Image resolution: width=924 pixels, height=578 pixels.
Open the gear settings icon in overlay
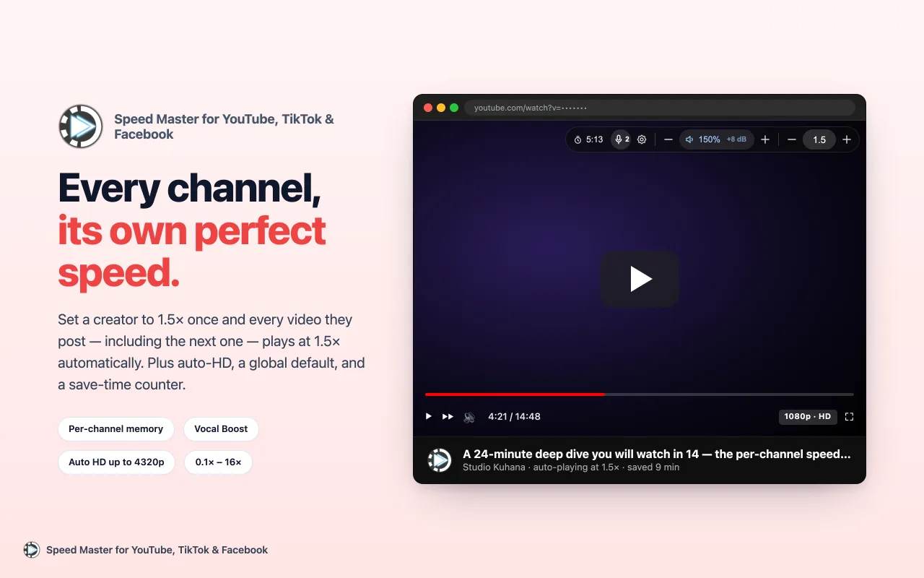642,139
